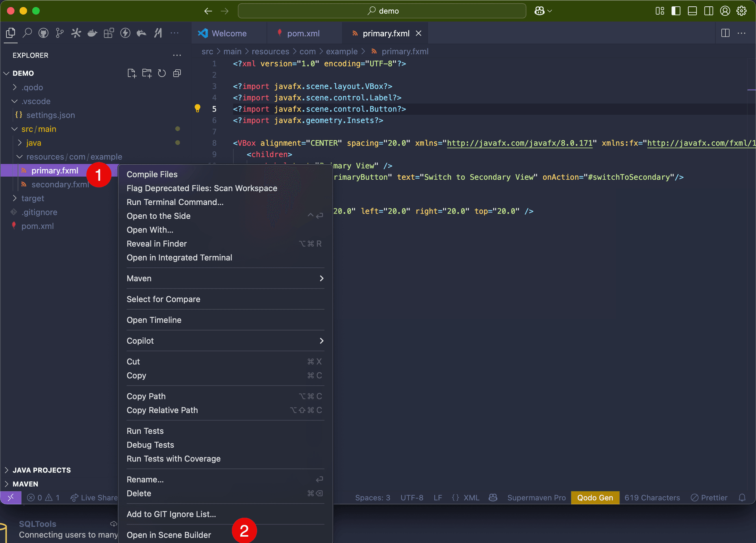Toggle the primary sidebar visibility

click(676, 11)
